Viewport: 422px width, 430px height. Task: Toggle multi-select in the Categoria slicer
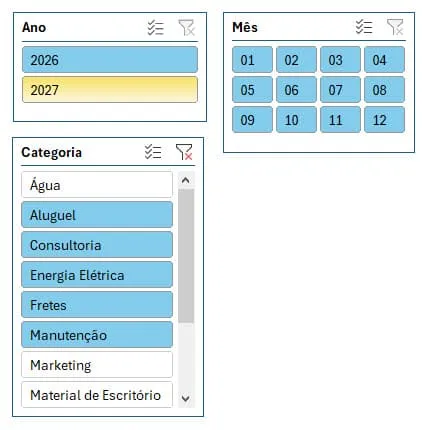click(153, 152)
